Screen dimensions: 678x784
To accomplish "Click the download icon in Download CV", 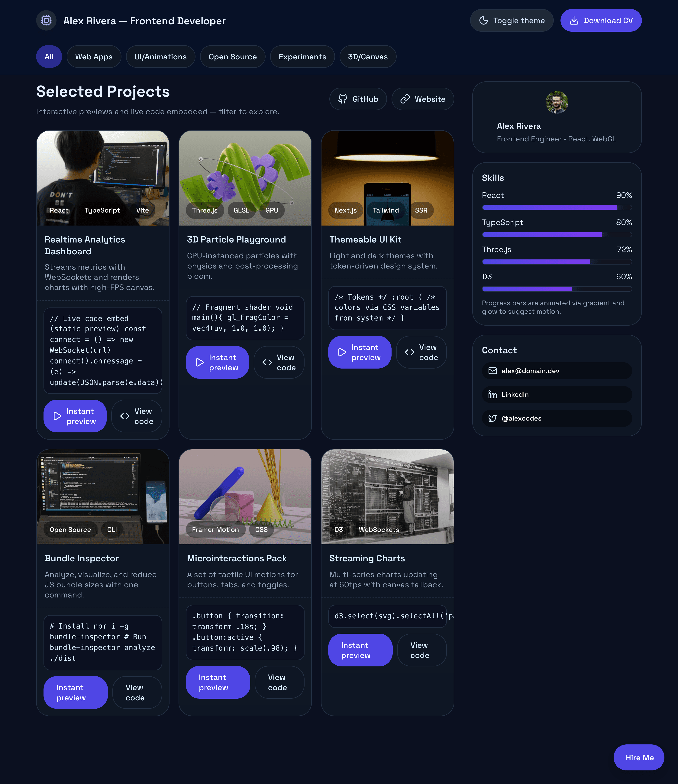I will click(x=574, y=20).
